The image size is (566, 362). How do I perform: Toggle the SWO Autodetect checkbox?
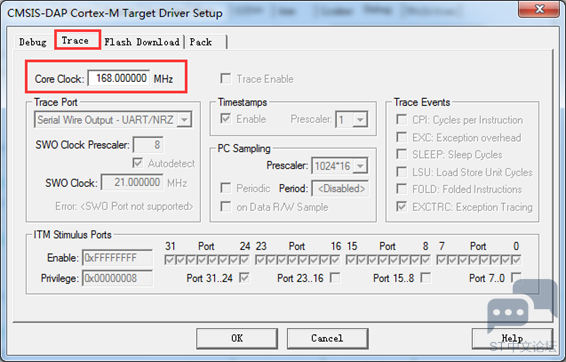coord(138,163)
